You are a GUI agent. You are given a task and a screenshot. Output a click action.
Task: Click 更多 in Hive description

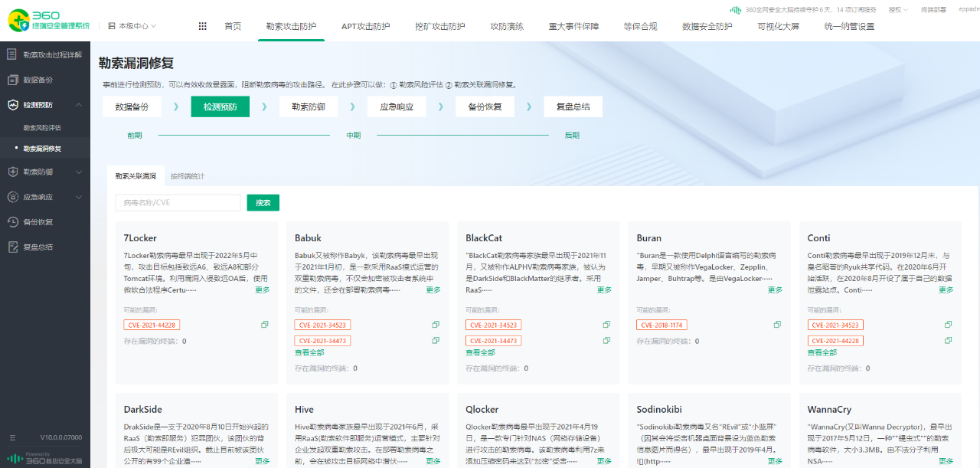[433, 462]
